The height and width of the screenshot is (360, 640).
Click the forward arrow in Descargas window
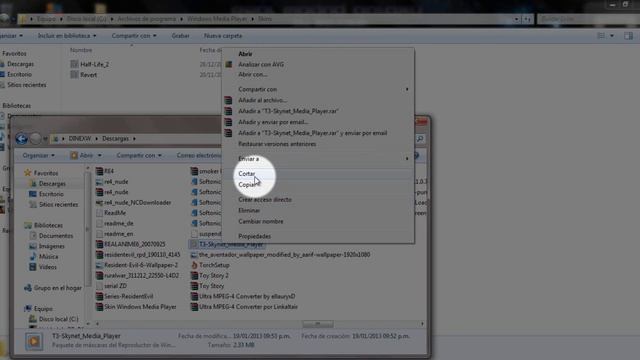tap(36, 139)
